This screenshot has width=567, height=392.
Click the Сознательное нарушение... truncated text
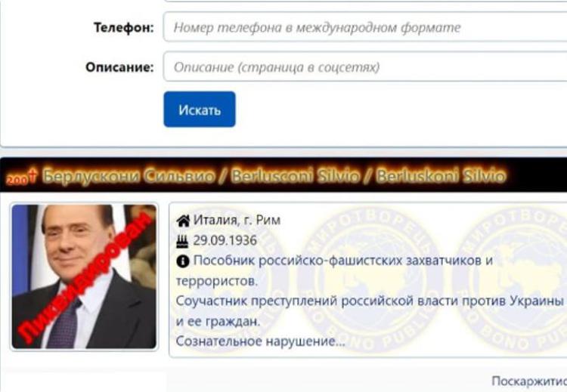260,341
